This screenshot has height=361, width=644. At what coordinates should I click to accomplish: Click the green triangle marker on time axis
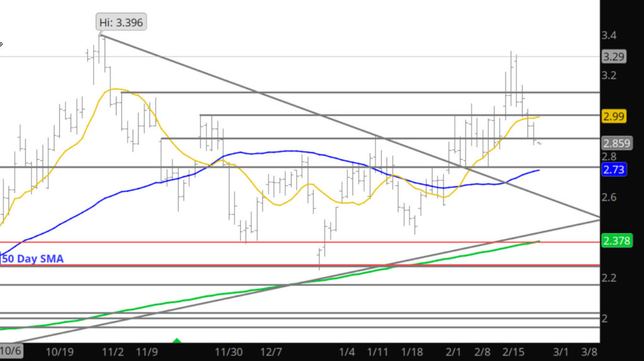(x=177, y=340)
